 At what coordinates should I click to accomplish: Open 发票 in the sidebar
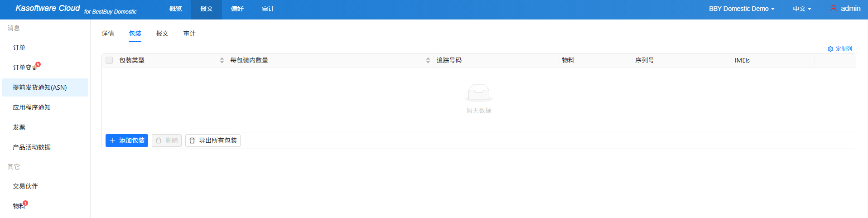[x=45, y=127]
